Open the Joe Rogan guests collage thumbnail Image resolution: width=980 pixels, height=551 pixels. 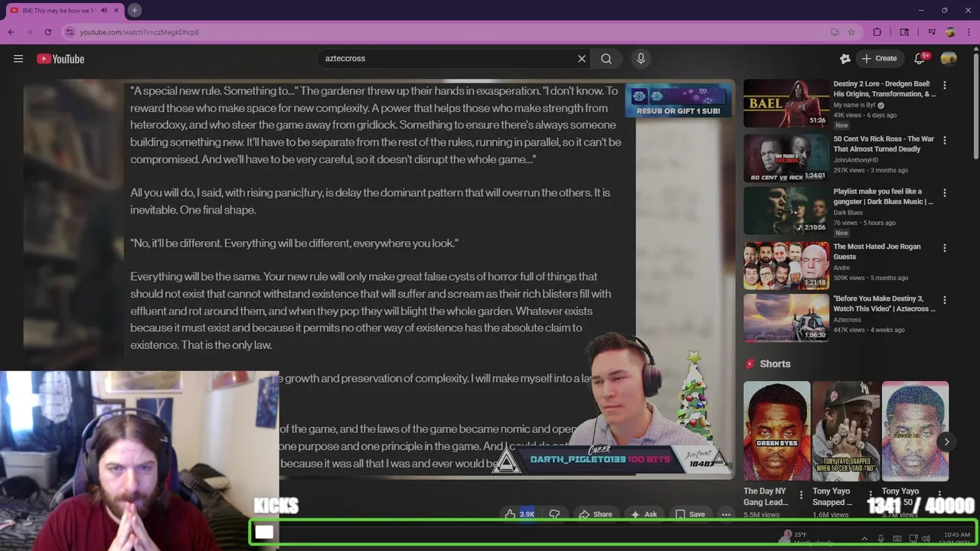tap(786, 266)
